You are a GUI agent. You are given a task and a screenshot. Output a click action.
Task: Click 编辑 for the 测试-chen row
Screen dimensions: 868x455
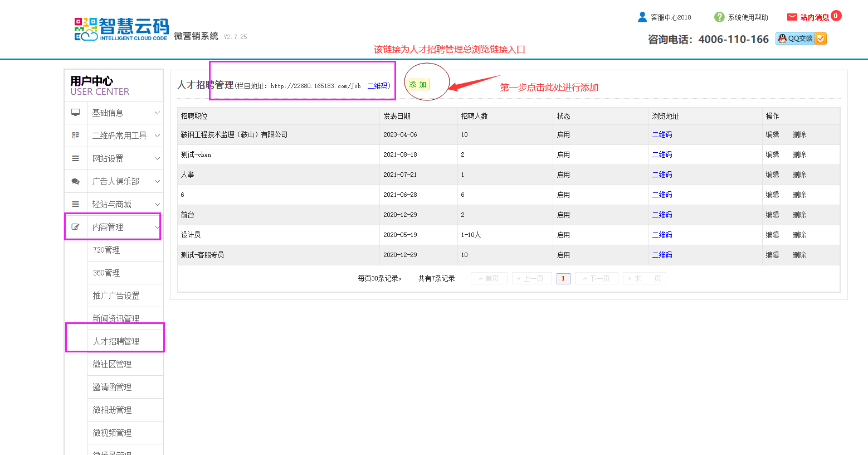tap(772, 154)
